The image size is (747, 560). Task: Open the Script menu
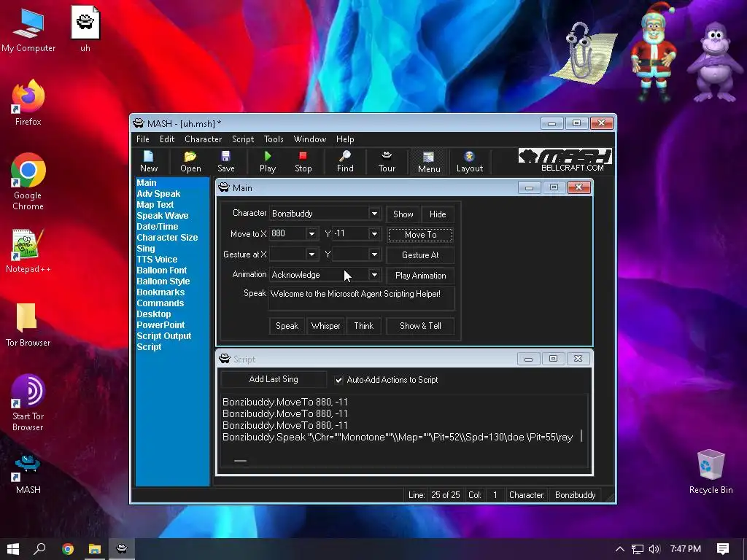pos(242,139)
